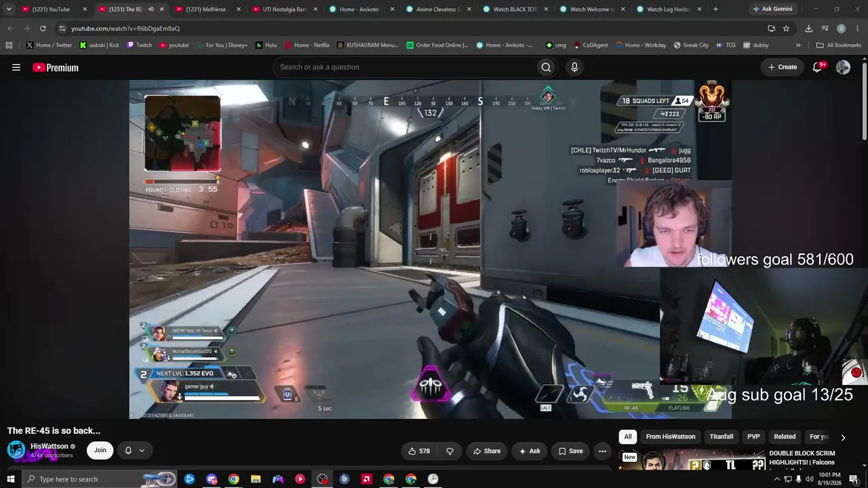
Task: Switch to the Watch BLACK TOR tab
Action: pos(515,9)
